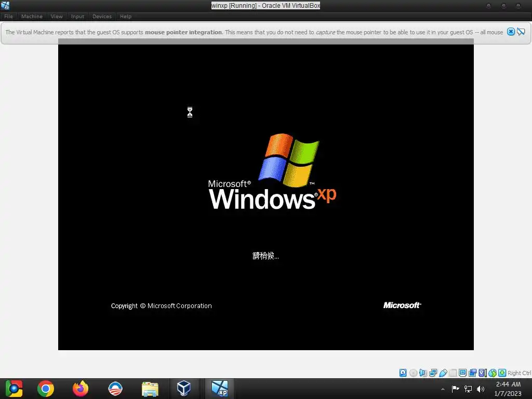Click the don't-show-again message icon in notification
The height and width of the screenshot is (399, 532).
(521, 32)
